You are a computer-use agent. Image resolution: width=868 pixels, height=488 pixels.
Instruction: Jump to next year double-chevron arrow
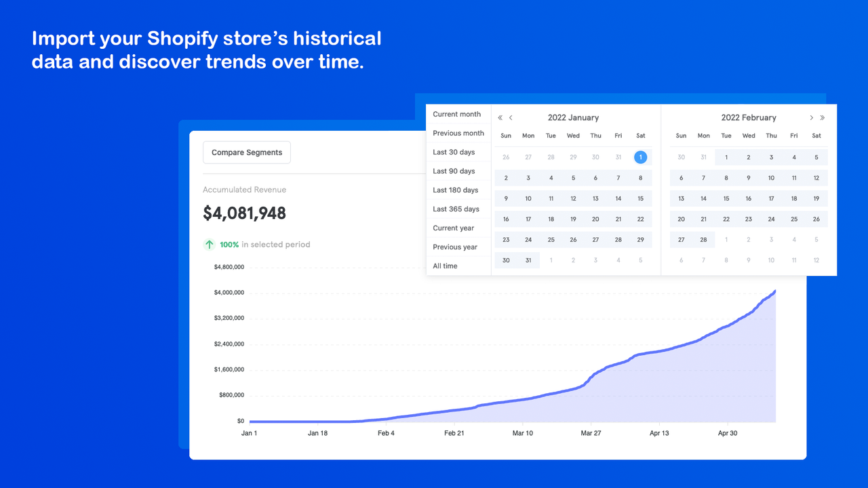pyautogui.click(x=823, y=118)
